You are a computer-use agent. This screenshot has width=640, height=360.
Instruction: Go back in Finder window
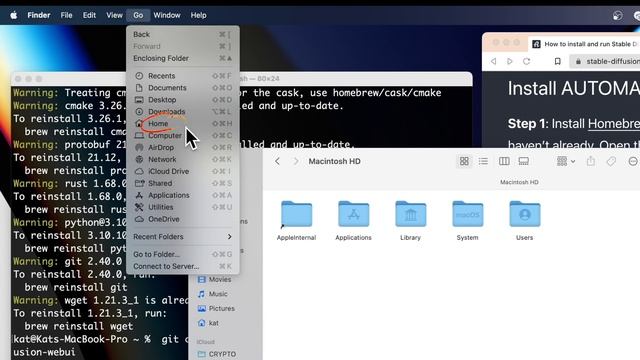(x=278, y=161)
